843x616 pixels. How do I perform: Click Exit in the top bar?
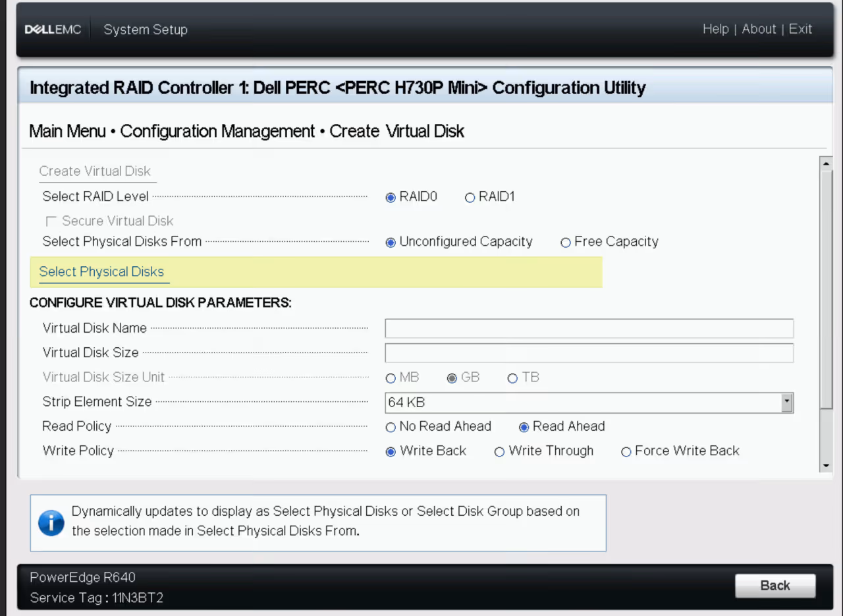(800, 29)
